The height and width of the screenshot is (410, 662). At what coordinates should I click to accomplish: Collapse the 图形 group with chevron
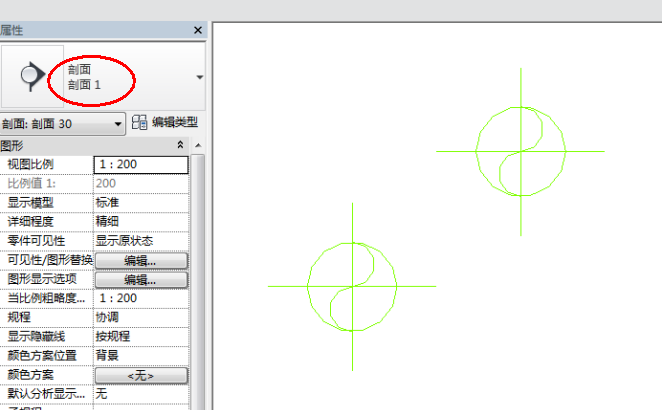180,145
